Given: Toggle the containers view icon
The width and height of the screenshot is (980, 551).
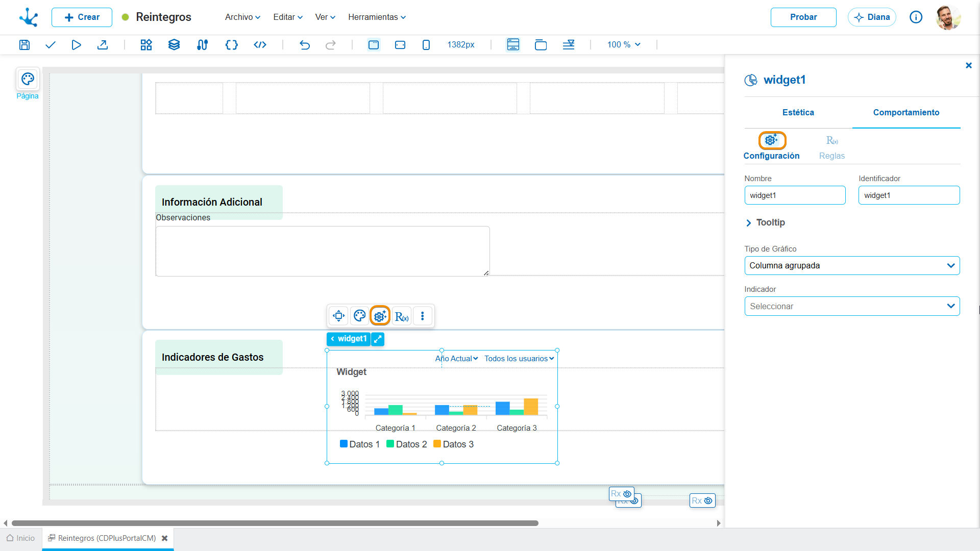Looking at the screenshot, I should tap(541, 45).
